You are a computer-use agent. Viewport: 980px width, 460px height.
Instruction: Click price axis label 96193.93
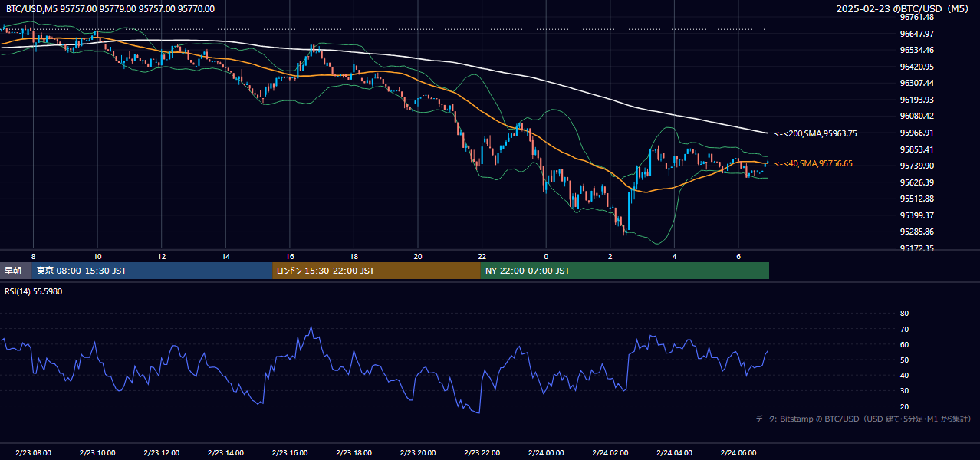[916, 100]
